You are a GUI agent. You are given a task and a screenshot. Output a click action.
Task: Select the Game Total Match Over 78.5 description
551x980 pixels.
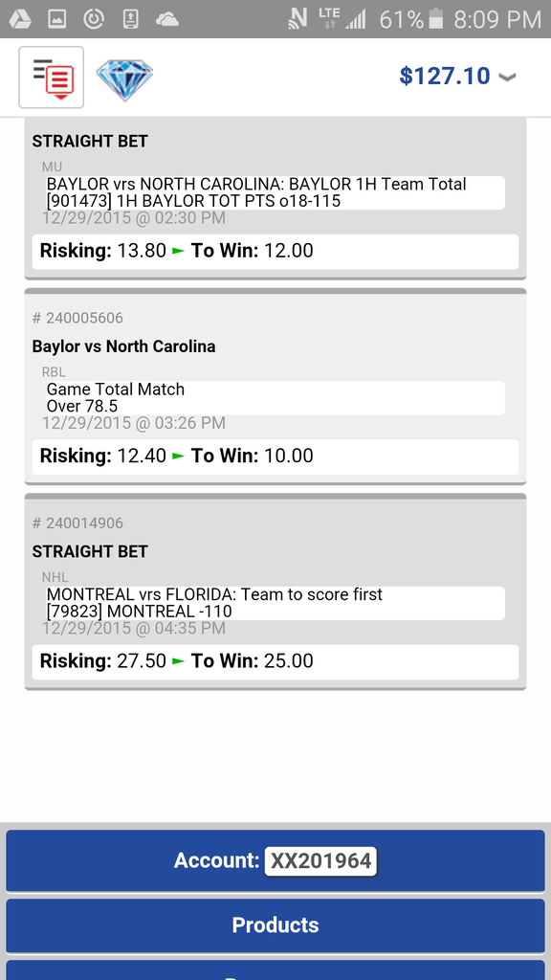(275, 398)
